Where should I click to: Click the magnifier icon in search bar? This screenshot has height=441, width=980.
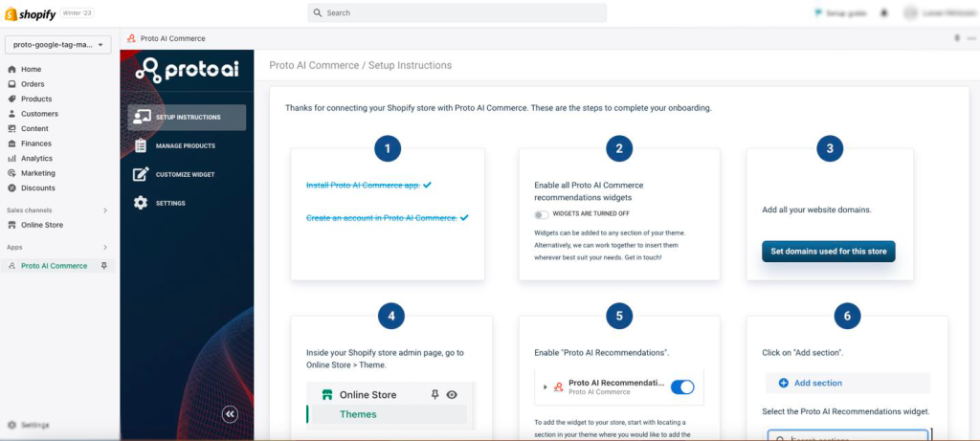click(318, 12)
